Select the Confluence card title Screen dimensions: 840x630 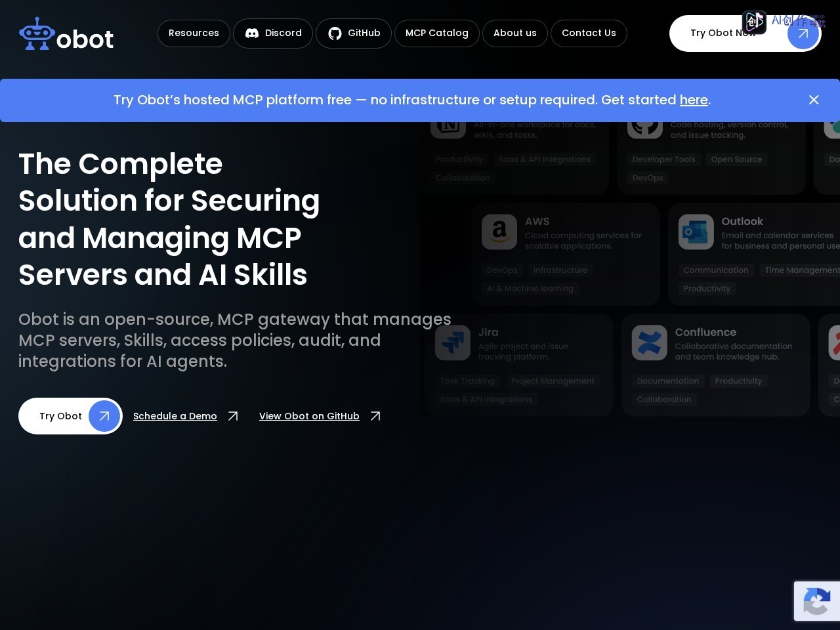pos(705,333)
